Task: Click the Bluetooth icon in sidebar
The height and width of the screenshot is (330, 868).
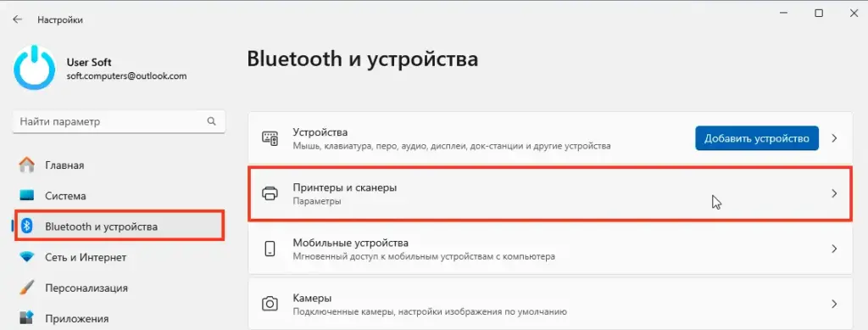Action: pos(26,227)
